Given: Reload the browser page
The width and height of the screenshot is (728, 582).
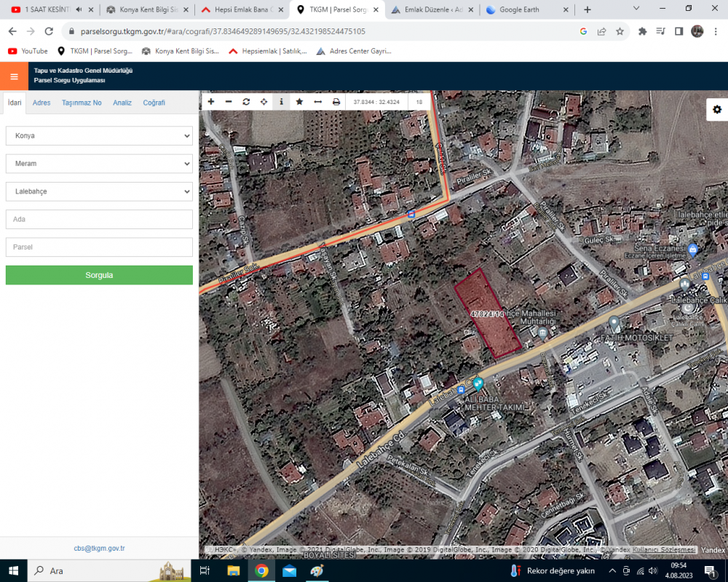Looking at the screenshot, I should (x=49, y=31).
